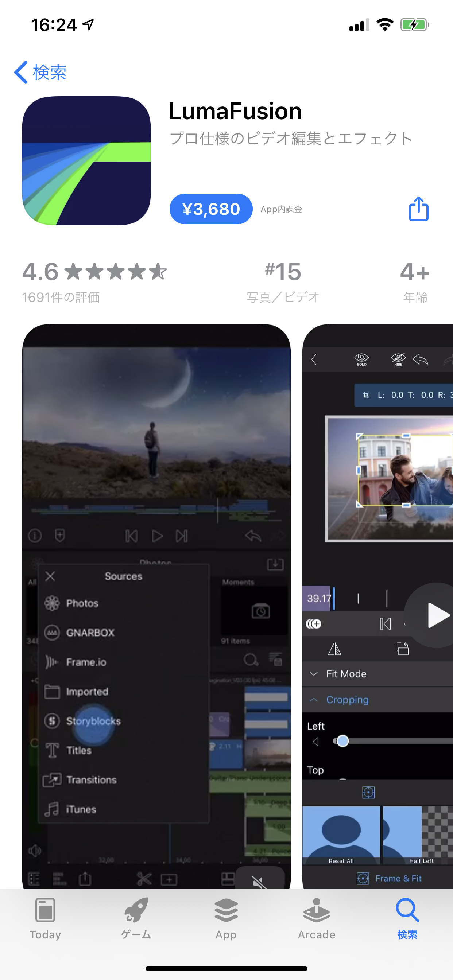
Task: Open the Frame & Fit tab
Action: (389, 878)
